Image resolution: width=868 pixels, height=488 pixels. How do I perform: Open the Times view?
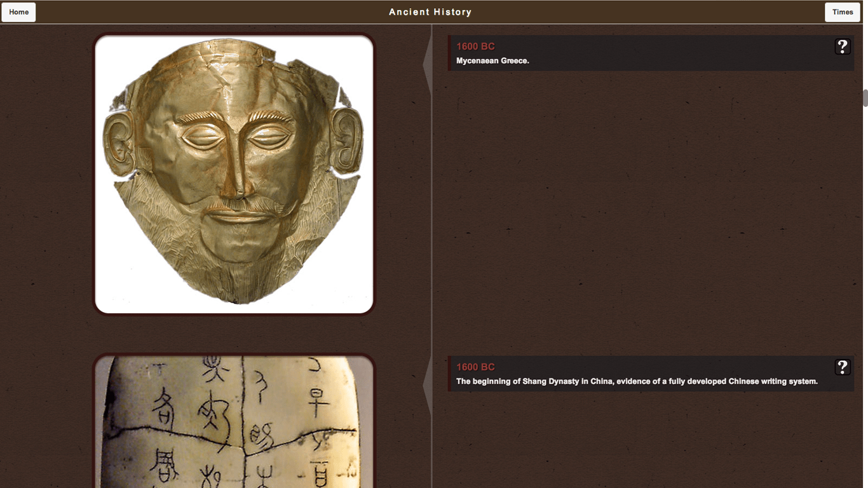point(842,12)
